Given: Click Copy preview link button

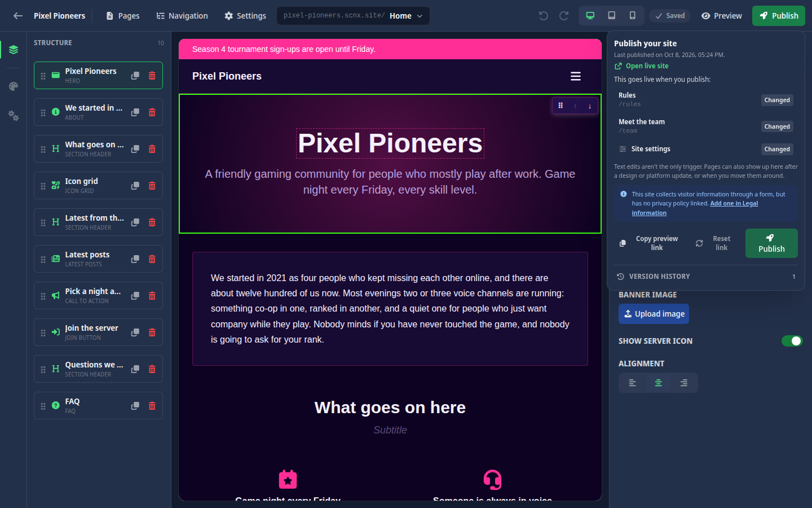Looking at the screenshot, I should (x=650, y=243).
